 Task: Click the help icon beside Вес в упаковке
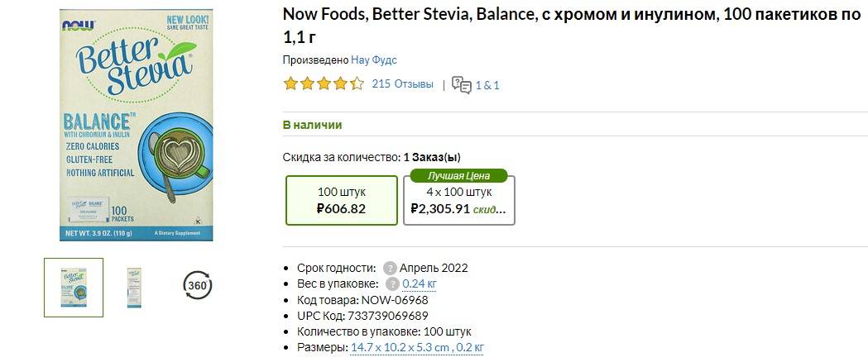click(x=393, y=284)
